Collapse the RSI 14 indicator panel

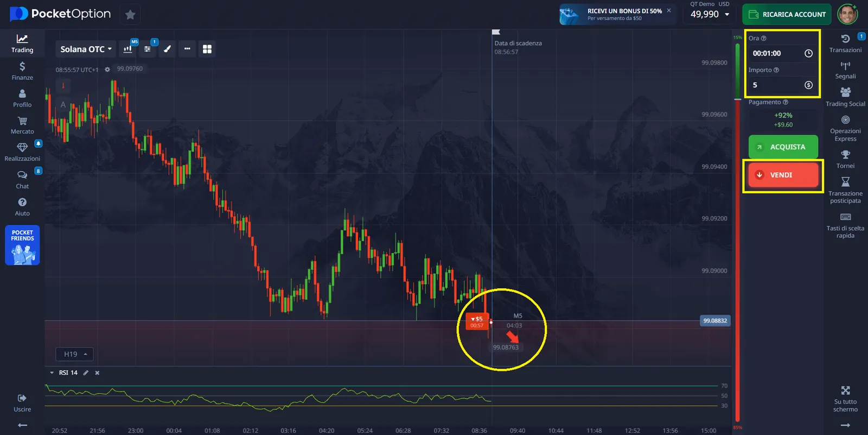pos(52,373)
